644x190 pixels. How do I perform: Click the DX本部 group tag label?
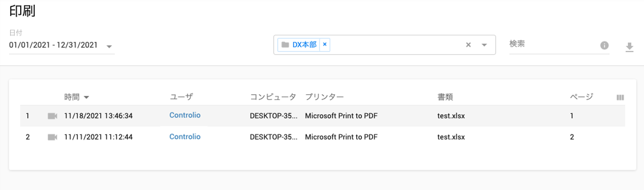tap(304, 45)
